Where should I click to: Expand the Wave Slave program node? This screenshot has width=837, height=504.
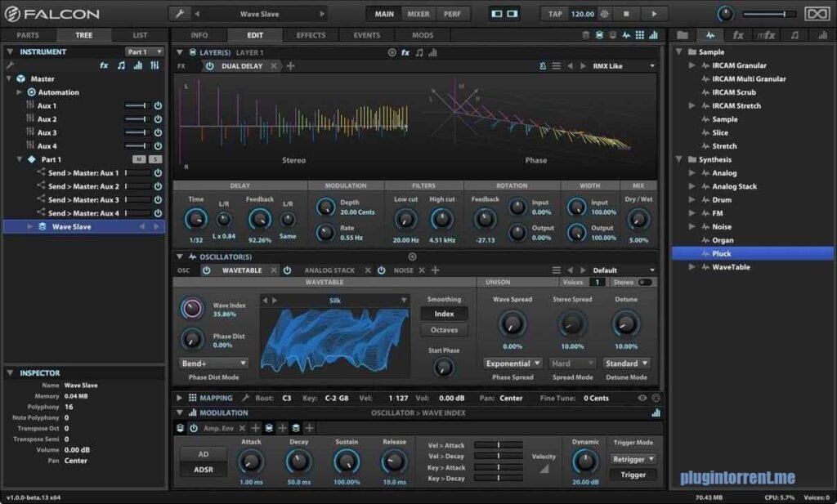coord(30,226)
